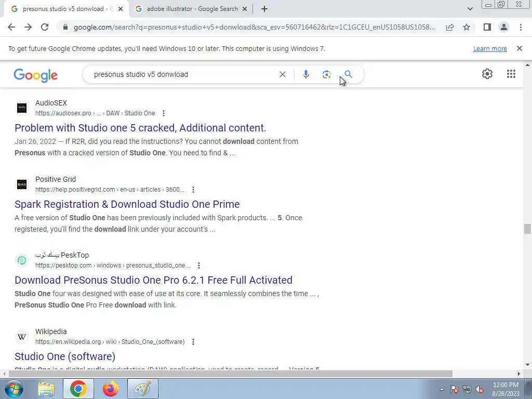The width and height of the screenshot is (532, 399).
Task: Open Download PreSonus Studio One Pro 6.2.1 result
Action: coord(153,280)
